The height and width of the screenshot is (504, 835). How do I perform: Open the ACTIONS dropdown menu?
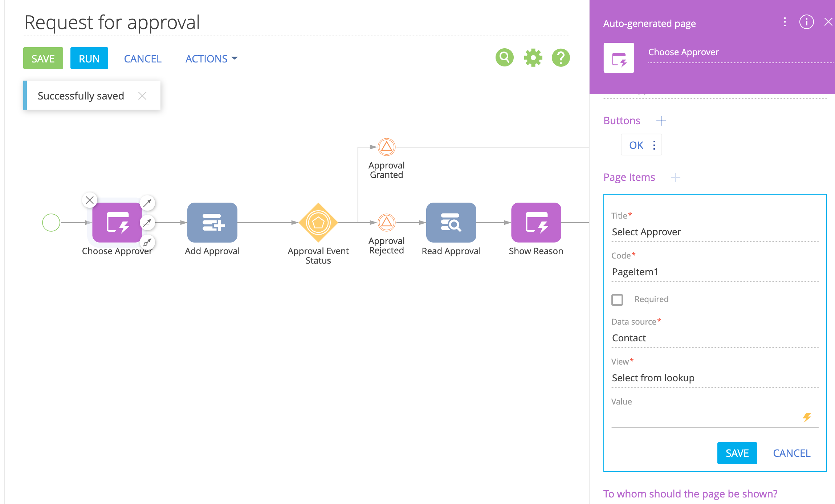[x=211, y=59]
